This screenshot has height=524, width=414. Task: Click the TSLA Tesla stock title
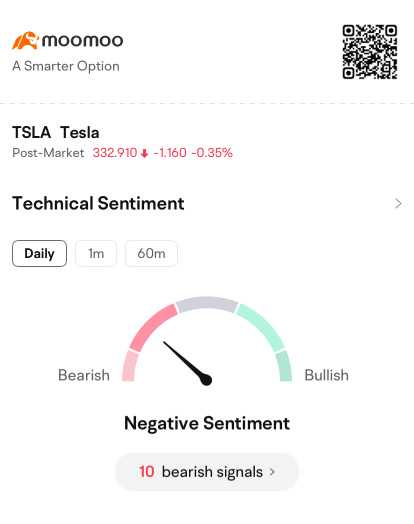56,132
